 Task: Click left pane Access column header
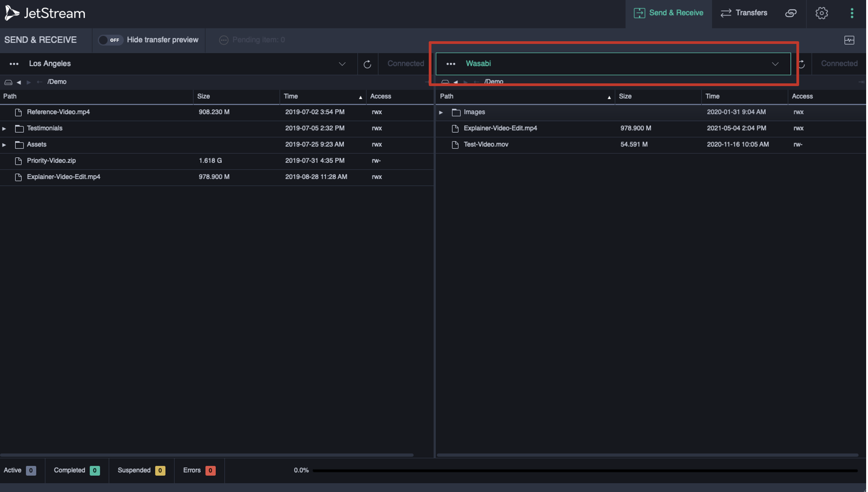pyautogui.click(x=401, y=97)
